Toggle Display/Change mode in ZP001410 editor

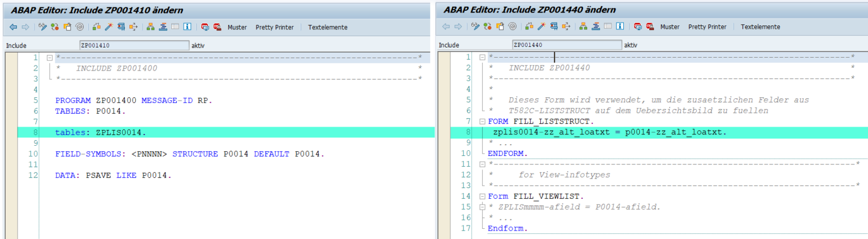point(42,27)
